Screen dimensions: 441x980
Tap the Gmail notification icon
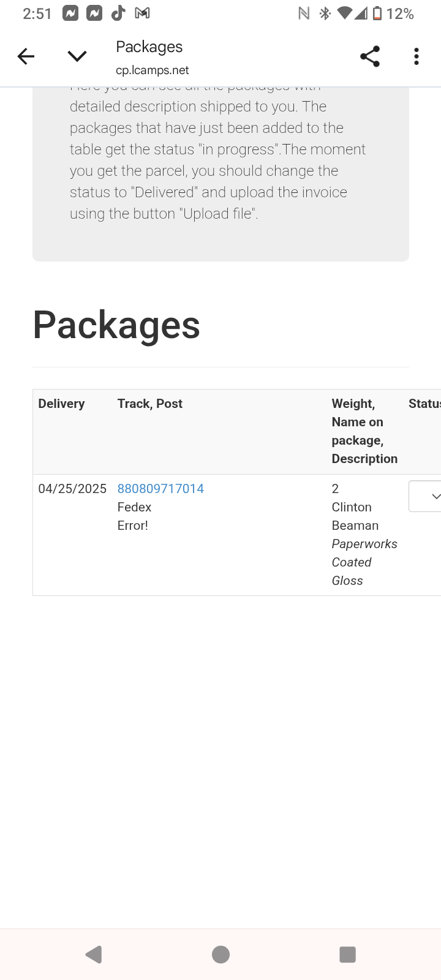click(142, 13)
